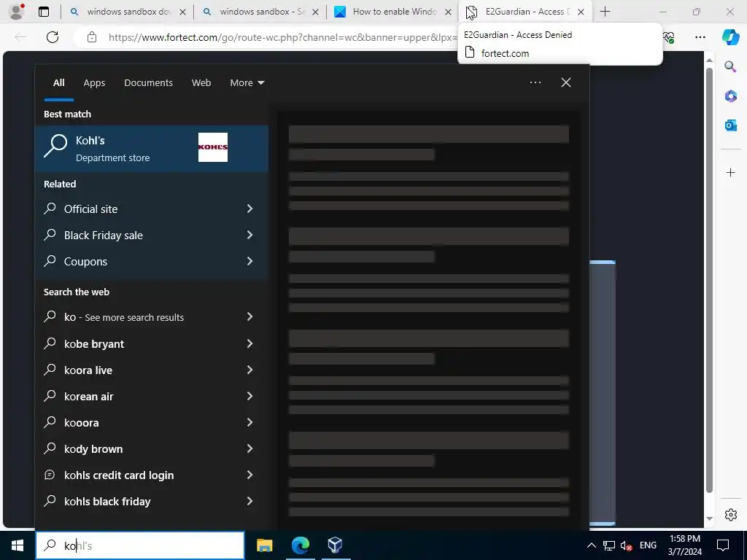
Task: Expand arrow next to korean air
Action: (249, 396)
